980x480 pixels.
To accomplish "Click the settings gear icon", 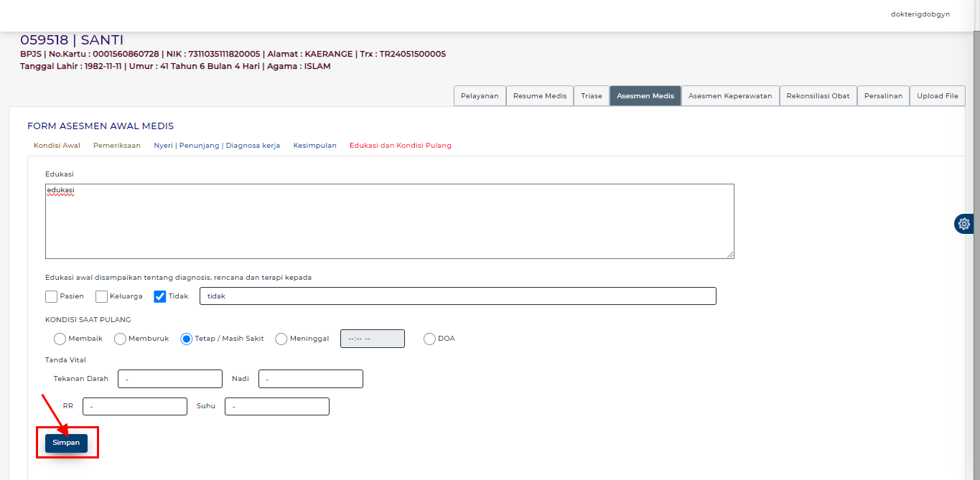I will pos(963,224).
